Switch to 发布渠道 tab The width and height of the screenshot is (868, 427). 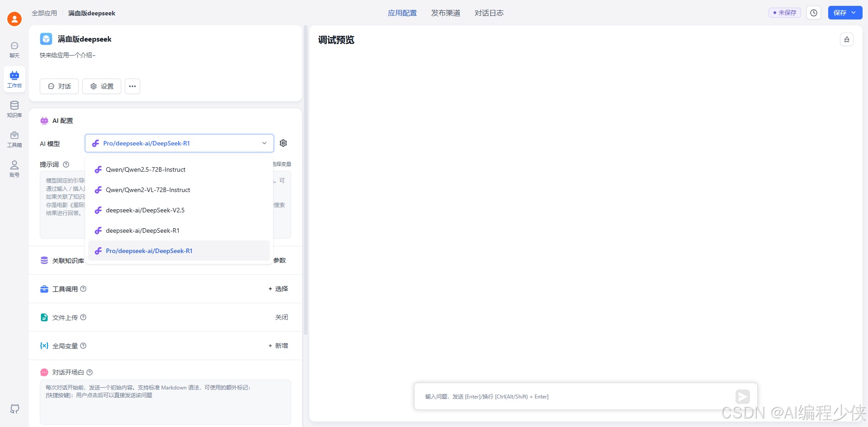446,13
